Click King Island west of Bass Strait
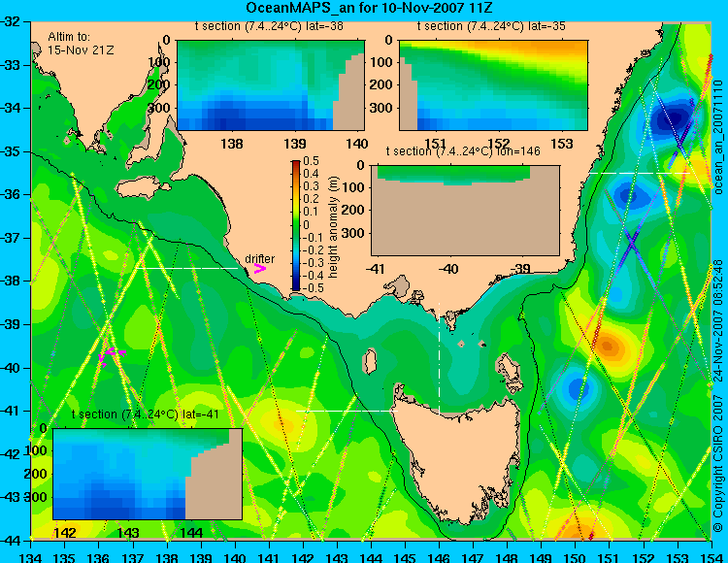The image size is (728, 563). pyautogui.click(x=369, y=361)
